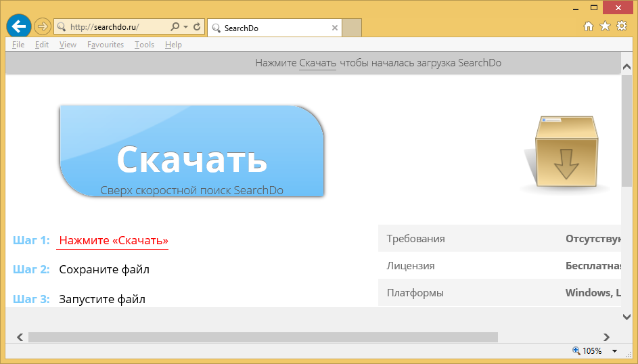The height and width of the screenshot is (364, 638).
Task: Click the blue Back navigation arrow
Action: click(19, 26)
